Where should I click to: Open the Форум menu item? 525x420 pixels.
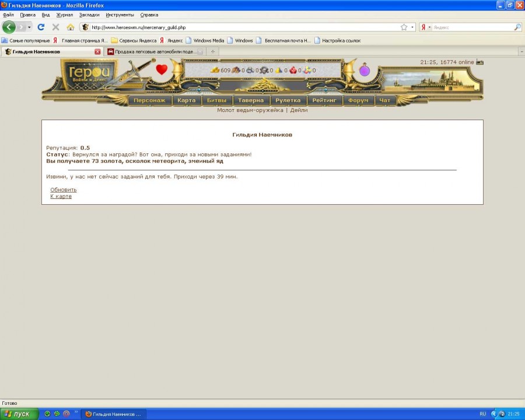(x=358, y=100)
